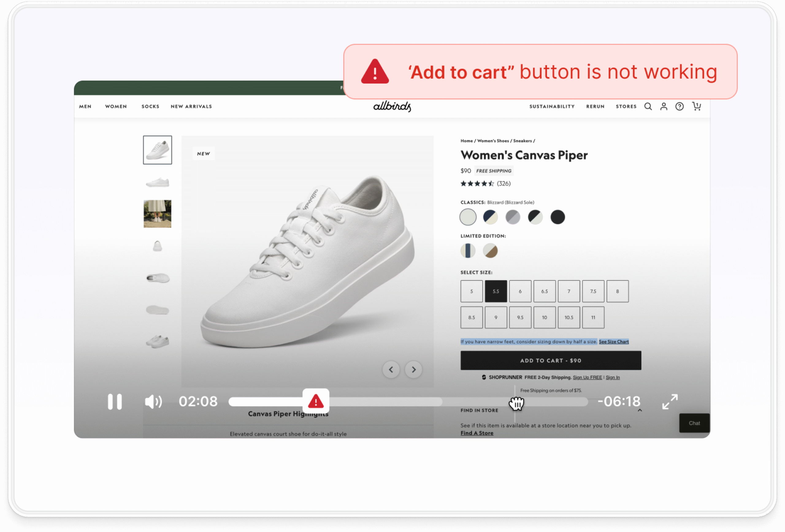Mute the player volume speaker icon
Screen dimensions: 785x532
[x=153, y=402]
